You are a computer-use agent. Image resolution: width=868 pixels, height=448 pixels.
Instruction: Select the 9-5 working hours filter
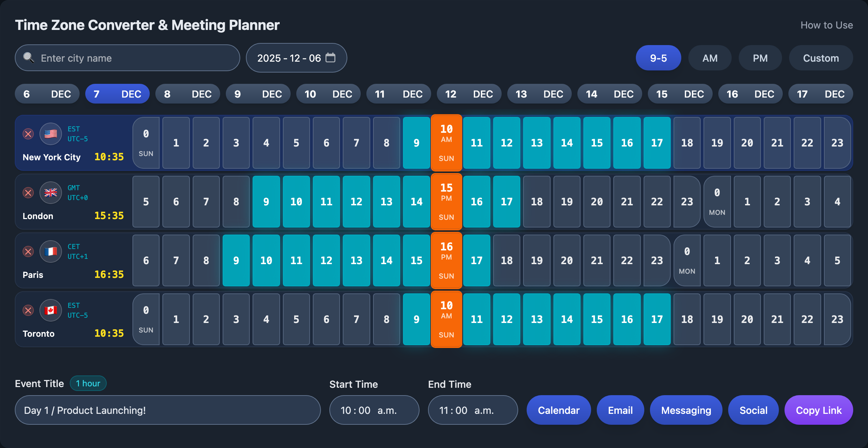point(658,58)
